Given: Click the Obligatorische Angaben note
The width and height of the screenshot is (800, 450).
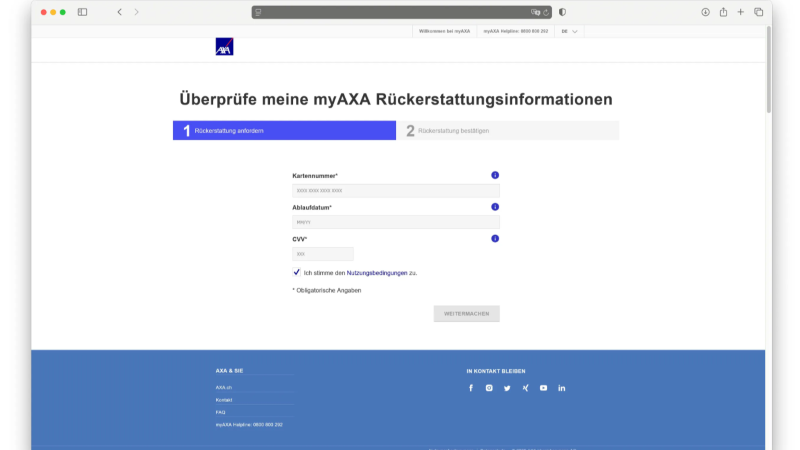Looking at the screenshot, I should pyautogui.click(x=327, y=290).
